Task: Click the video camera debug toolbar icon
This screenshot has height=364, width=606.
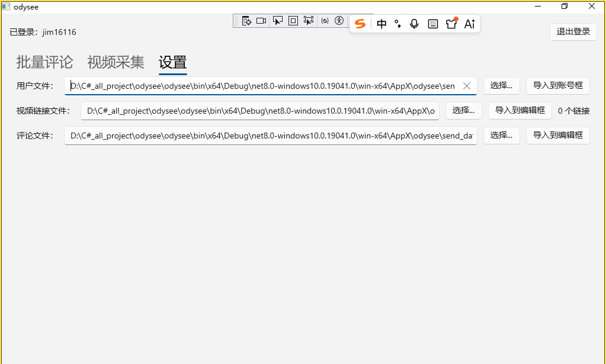Action: [261, 21]
